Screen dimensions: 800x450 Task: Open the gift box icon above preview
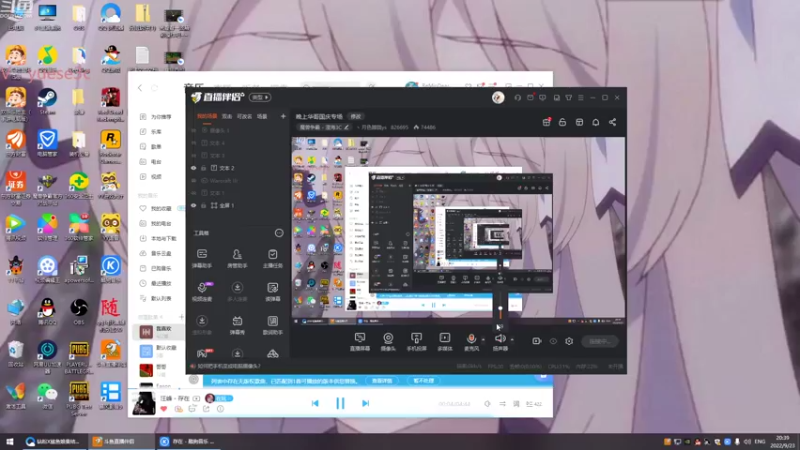[546, 122]
